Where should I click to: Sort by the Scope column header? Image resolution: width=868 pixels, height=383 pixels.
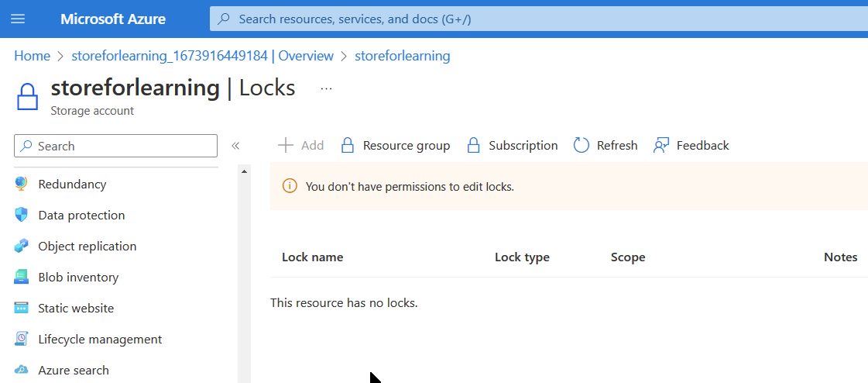coord(628,257)
